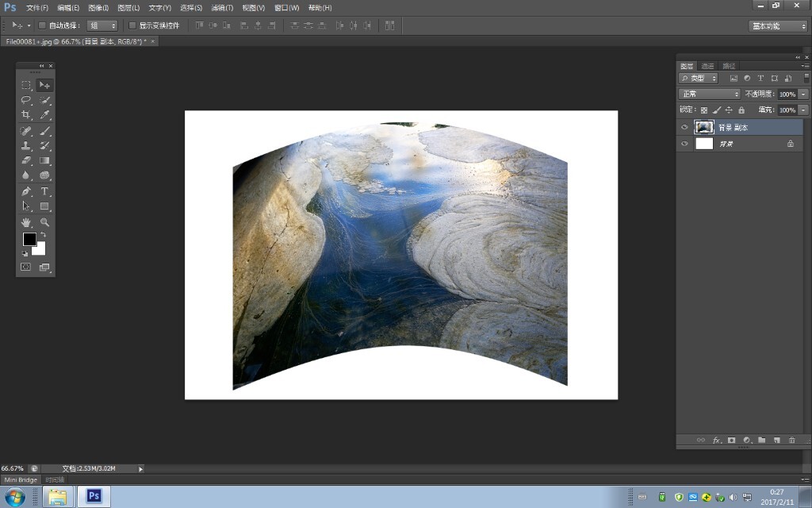Viewport: 812px width, 508px height.
Task: Hide the 背景 副本 layer
Action: tap(684, 127)
